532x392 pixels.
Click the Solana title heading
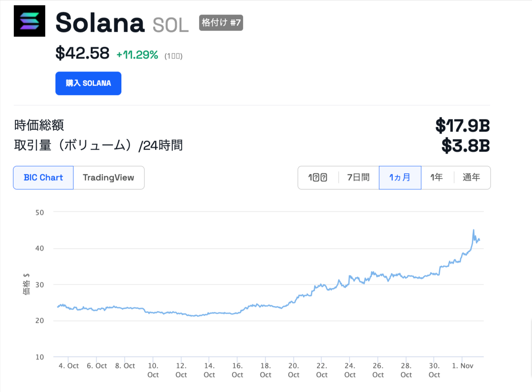(100, 23)
